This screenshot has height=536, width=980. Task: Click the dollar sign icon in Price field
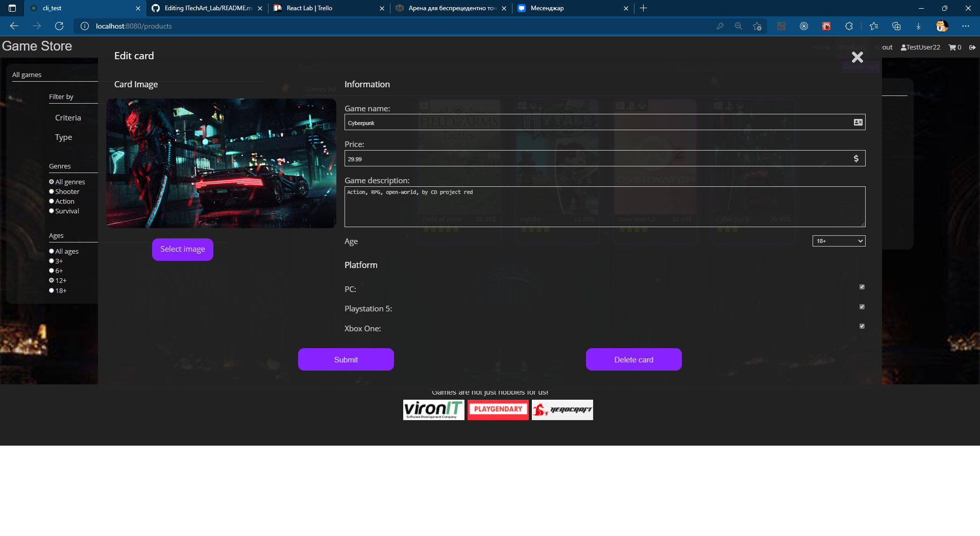coord(856,158)
